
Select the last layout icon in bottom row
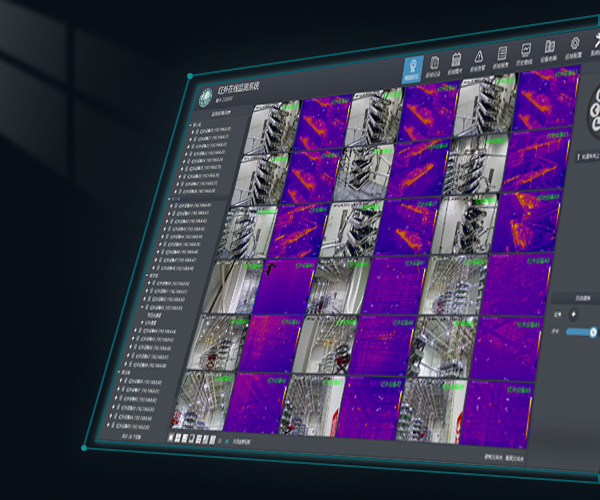[x=212, y=440]
